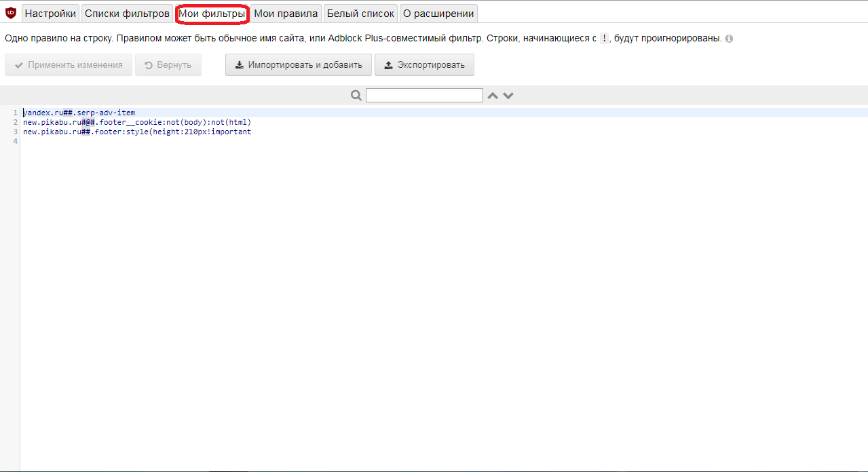This screenshot has width=868, height=472.
Task: Focus the filter search input field
Action: (x=424, y=96)
